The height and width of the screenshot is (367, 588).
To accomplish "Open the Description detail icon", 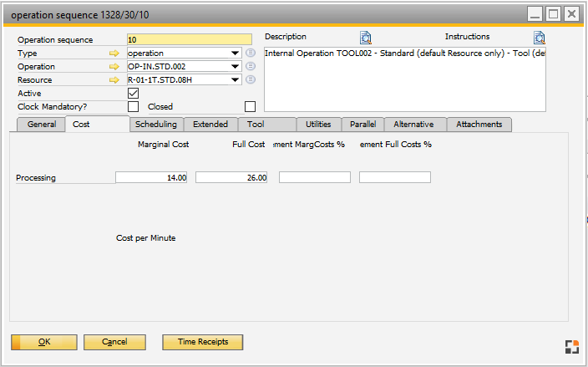I will 366,38.
